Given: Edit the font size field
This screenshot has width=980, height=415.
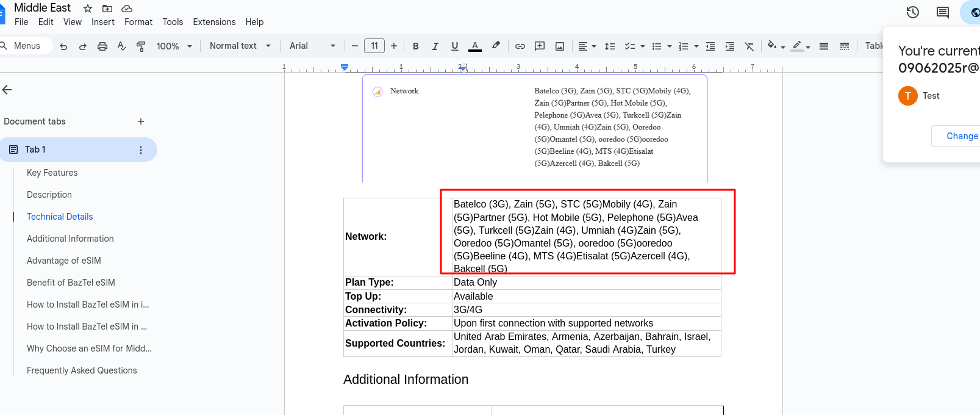Looking at the screenshot, I should [374, 46].
